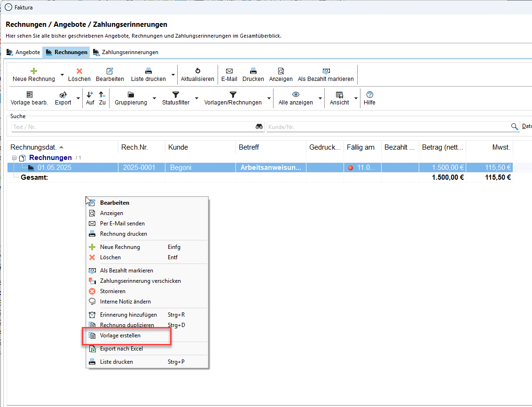Click the Neue Rechnung plus icon
Viewport: 532px width, 407px height.
[33, 71]
